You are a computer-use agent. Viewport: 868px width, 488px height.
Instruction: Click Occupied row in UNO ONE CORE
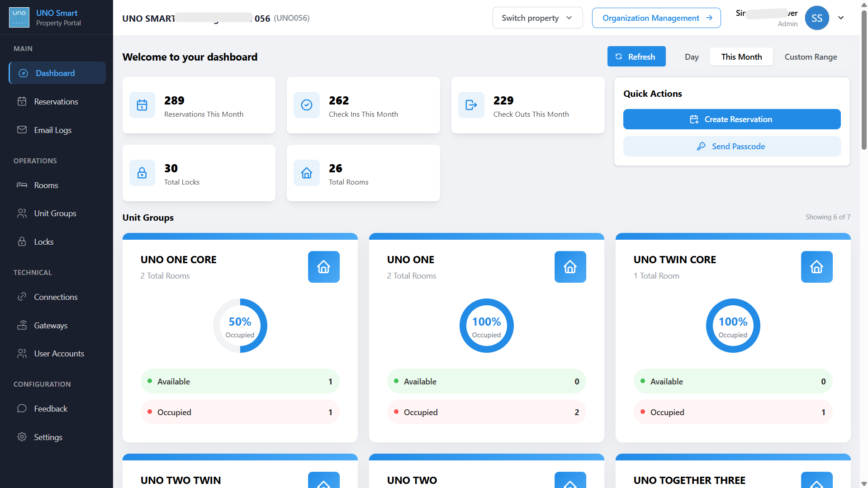coord(240,412)
